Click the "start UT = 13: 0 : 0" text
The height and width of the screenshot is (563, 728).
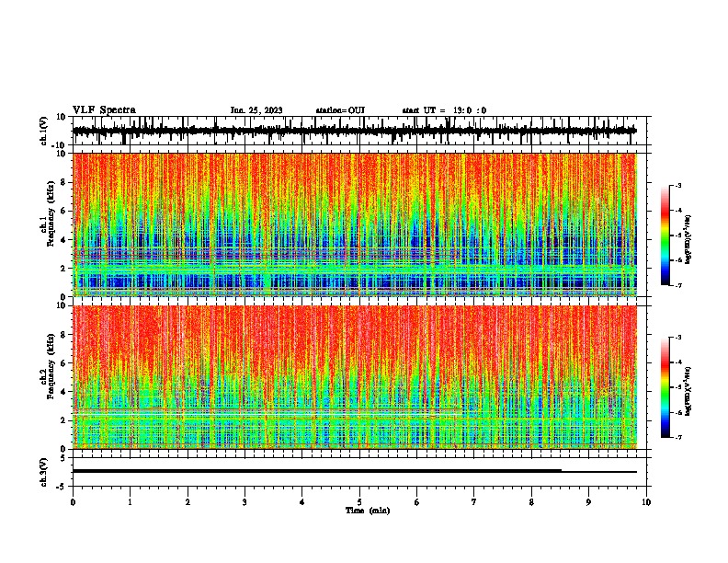click(444, 110)
